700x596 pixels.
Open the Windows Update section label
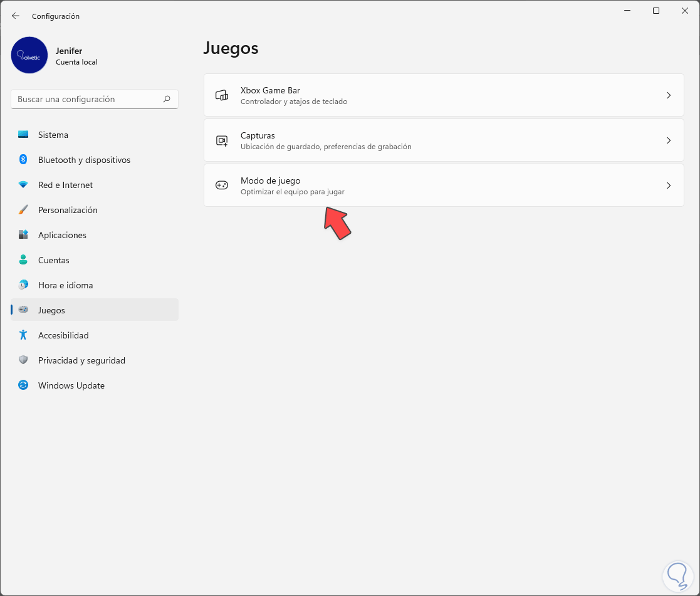[x=71, y=385]
